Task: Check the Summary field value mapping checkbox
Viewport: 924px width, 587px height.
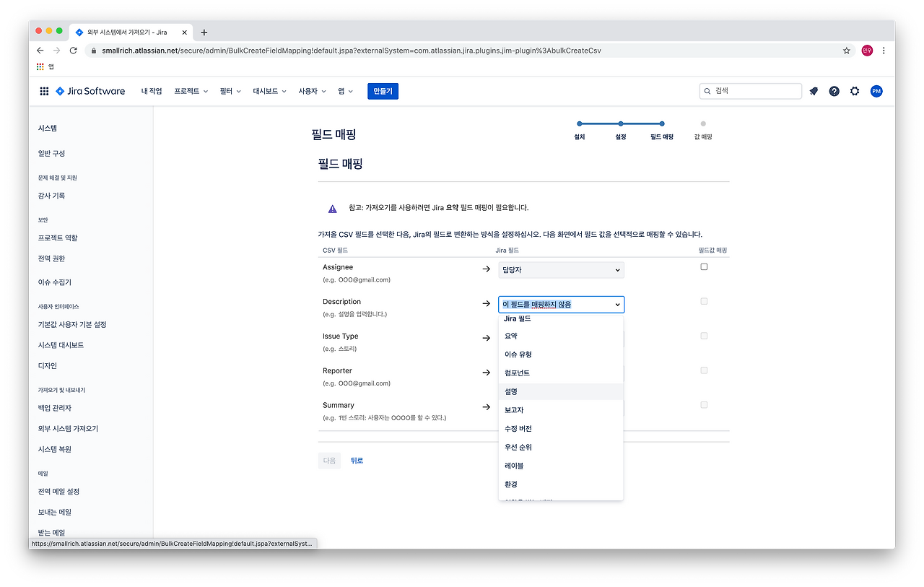Action: [x=704, y=405]
